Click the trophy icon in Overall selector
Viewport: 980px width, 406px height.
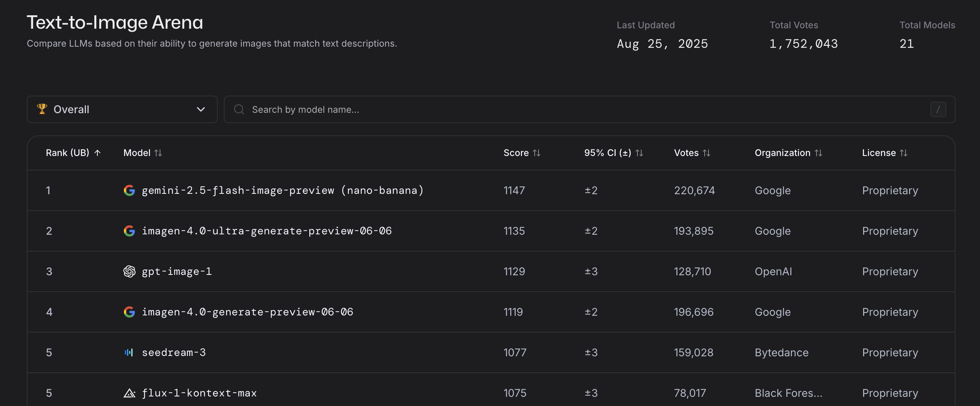42,109
